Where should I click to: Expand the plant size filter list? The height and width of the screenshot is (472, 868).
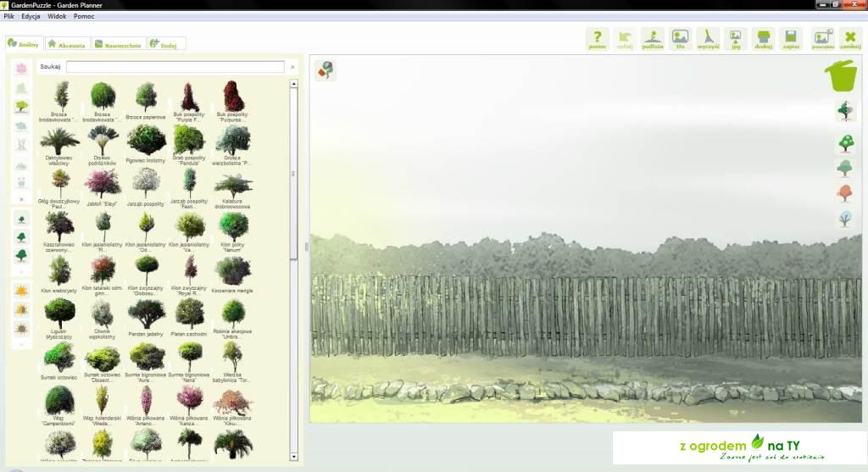[x=21, y=272]
